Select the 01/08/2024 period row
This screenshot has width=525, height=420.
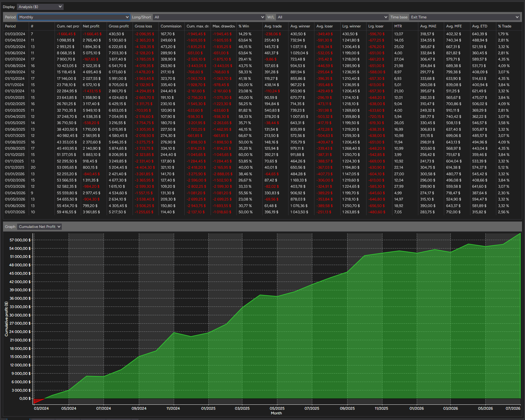click(x=262, y=66)
